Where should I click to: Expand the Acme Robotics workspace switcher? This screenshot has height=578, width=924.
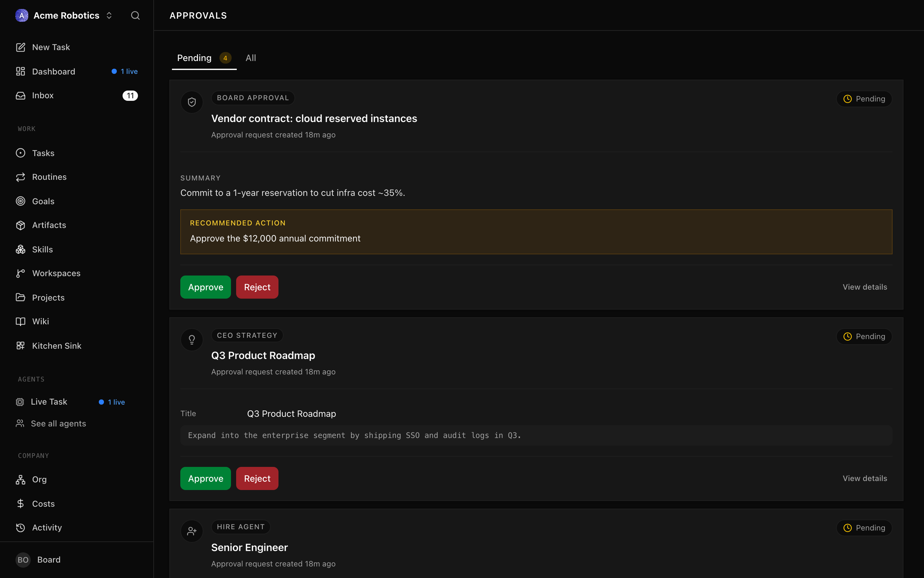click(109, 15)
